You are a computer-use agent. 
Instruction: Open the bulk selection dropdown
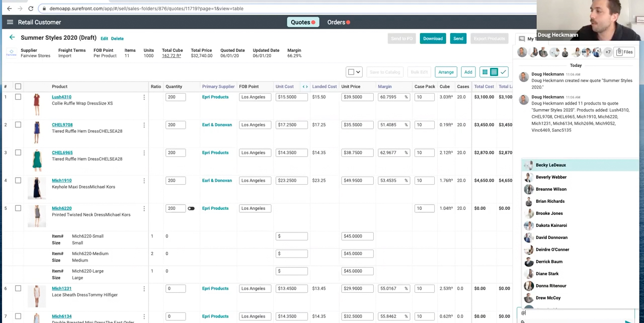354,72
